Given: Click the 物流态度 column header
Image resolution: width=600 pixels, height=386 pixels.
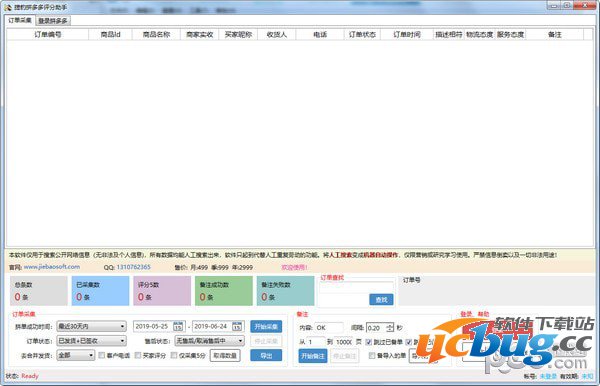Looking at the screenshot, I should point(479,34).
